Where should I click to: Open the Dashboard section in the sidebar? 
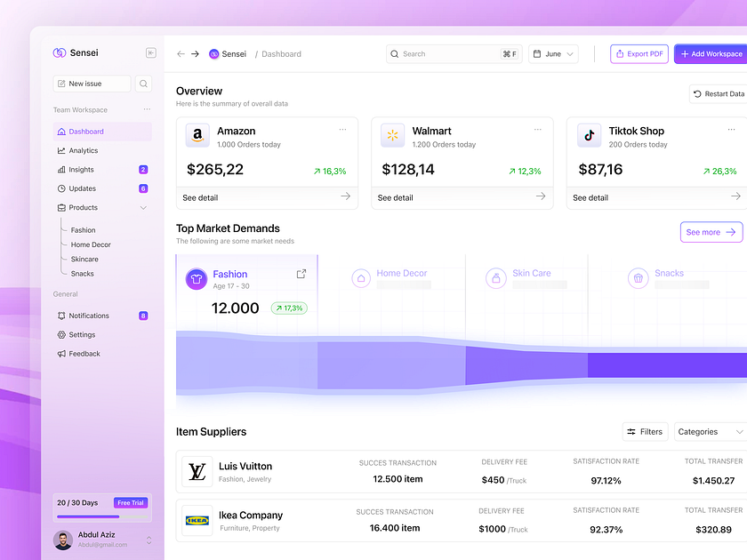pos(86,132)
